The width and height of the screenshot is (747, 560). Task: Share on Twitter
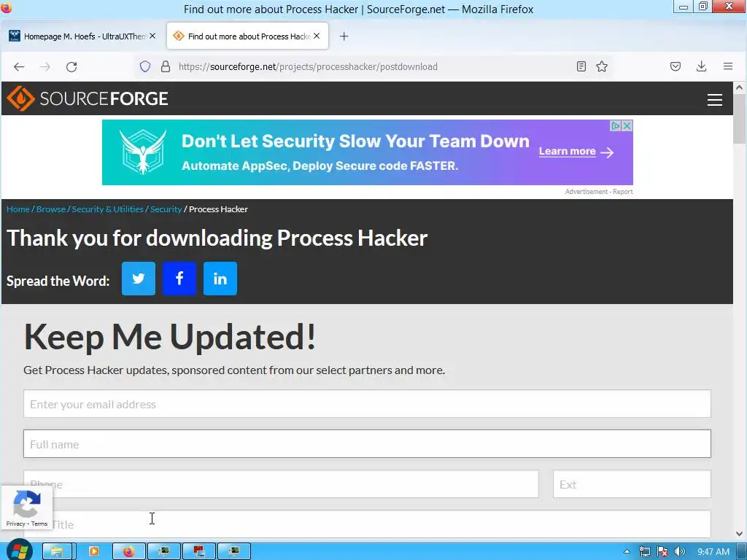139,279
